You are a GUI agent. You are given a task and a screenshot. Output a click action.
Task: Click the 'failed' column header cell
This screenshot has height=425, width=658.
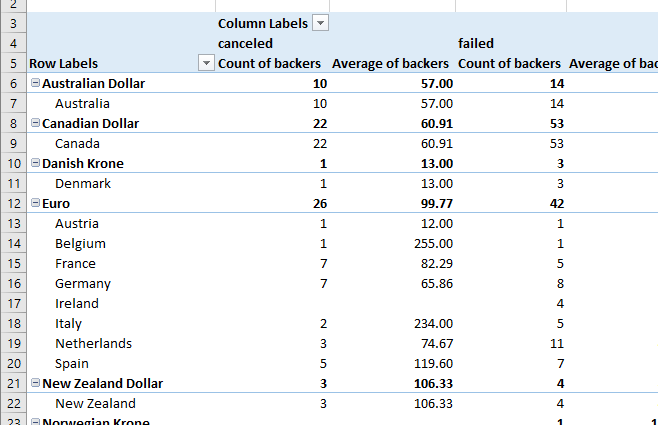(476, 43)
